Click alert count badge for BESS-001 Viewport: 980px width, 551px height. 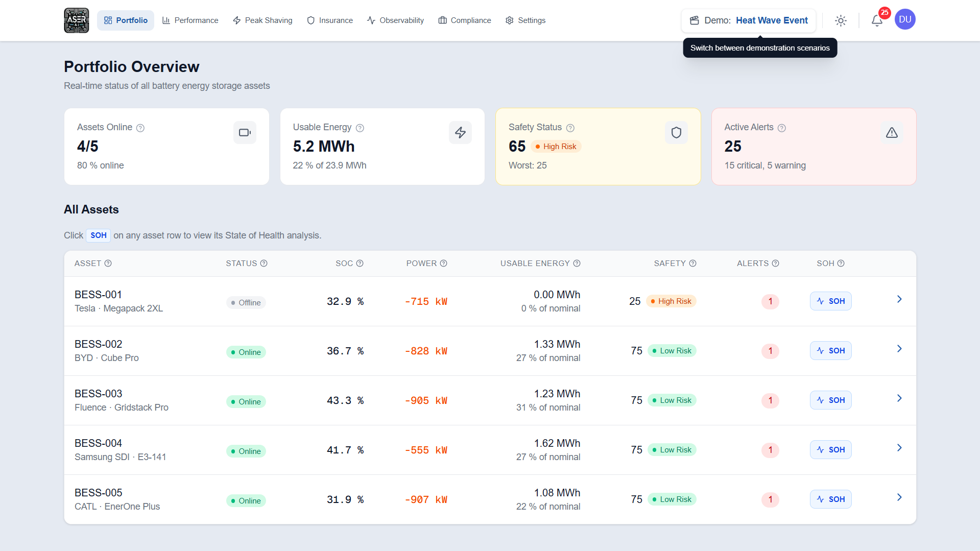(x=771, y=301)
